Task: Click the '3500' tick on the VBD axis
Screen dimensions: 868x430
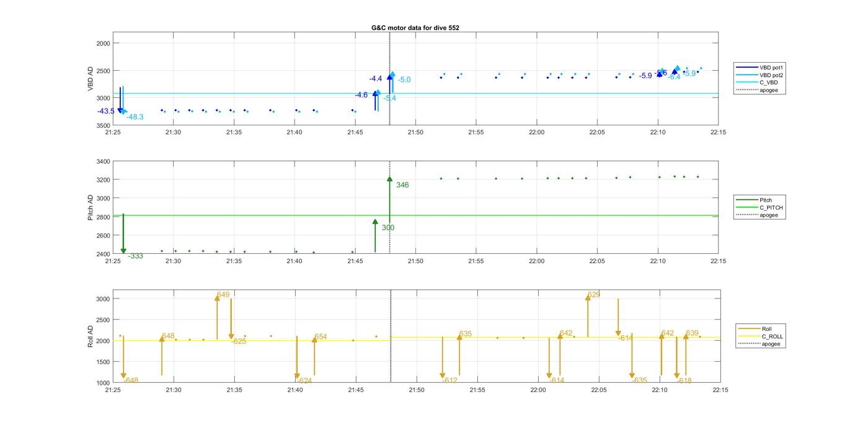Action: coord(103,125)
